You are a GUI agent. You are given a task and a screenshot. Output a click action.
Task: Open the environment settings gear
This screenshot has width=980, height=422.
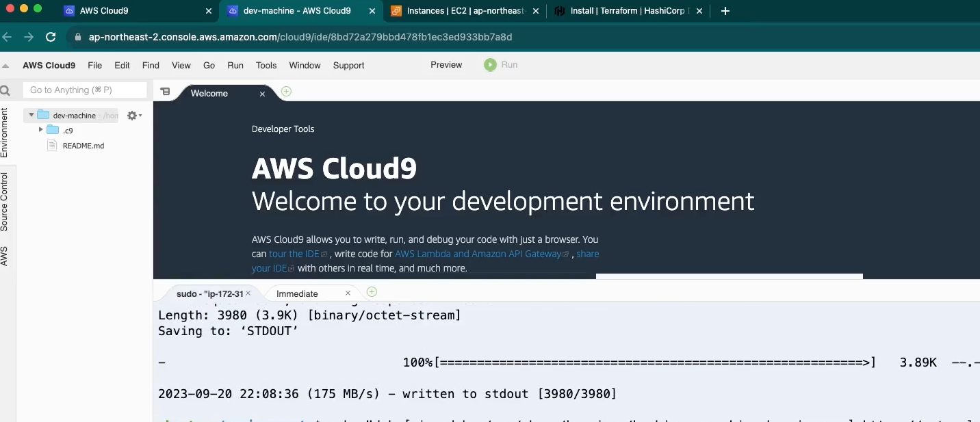pos(134,116)
